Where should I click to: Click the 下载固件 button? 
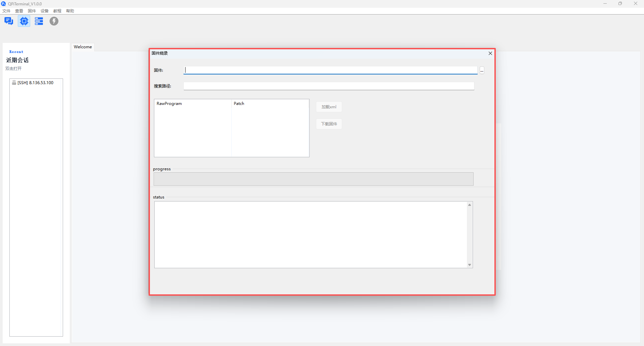tap(329, 124)
